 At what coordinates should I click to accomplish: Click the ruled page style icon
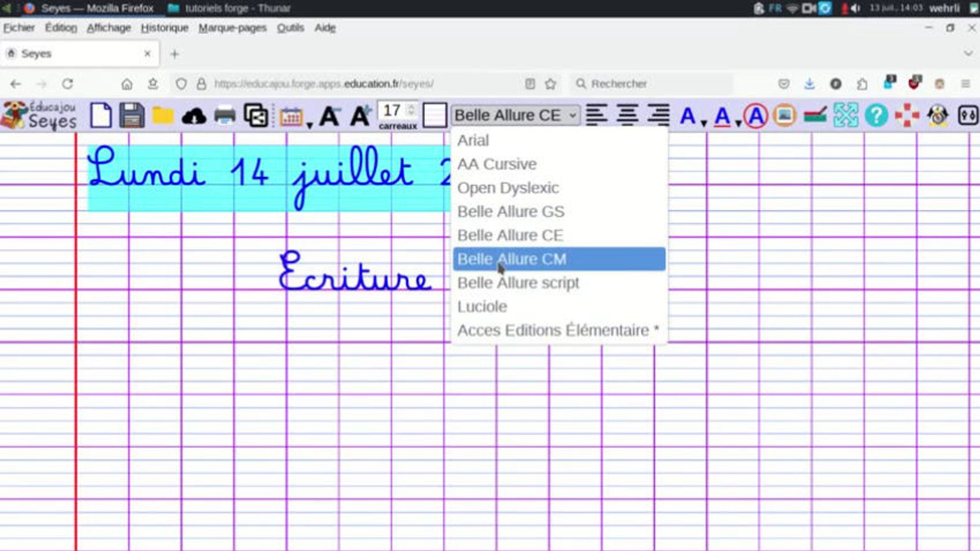coord(435,115)
